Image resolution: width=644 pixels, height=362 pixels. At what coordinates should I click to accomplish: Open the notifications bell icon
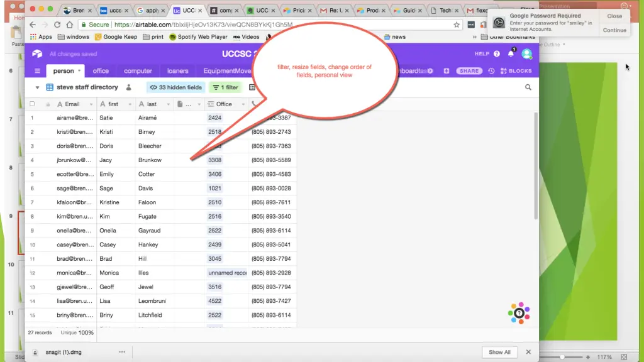[x=511, y=53]
